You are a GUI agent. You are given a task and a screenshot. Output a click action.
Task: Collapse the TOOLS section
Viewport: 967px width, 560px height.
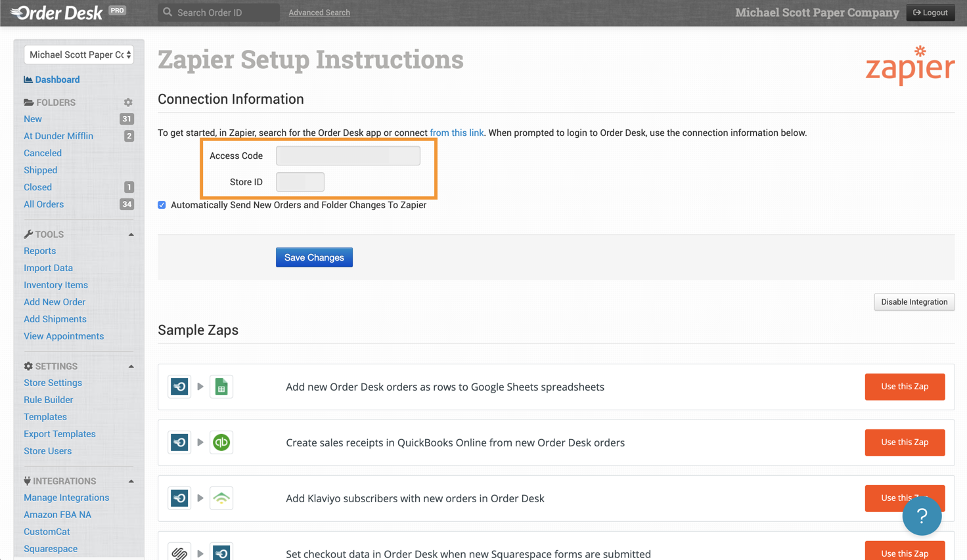point(131,234)
